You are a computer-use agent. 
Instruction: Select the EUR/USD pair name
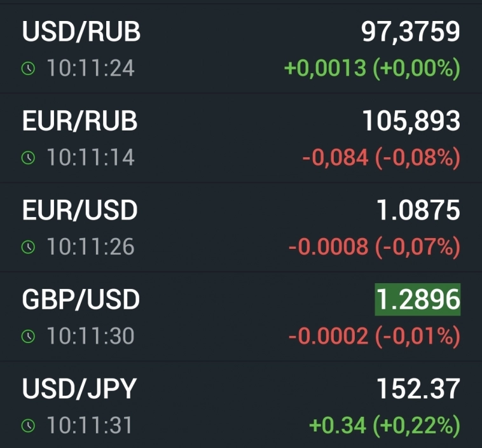(80, 210)
